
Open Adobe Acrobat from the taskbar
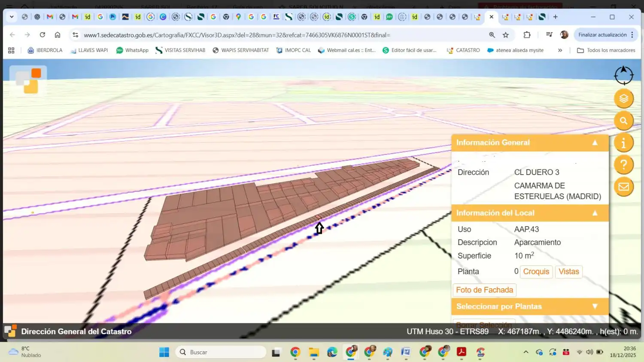coord(462,352)
